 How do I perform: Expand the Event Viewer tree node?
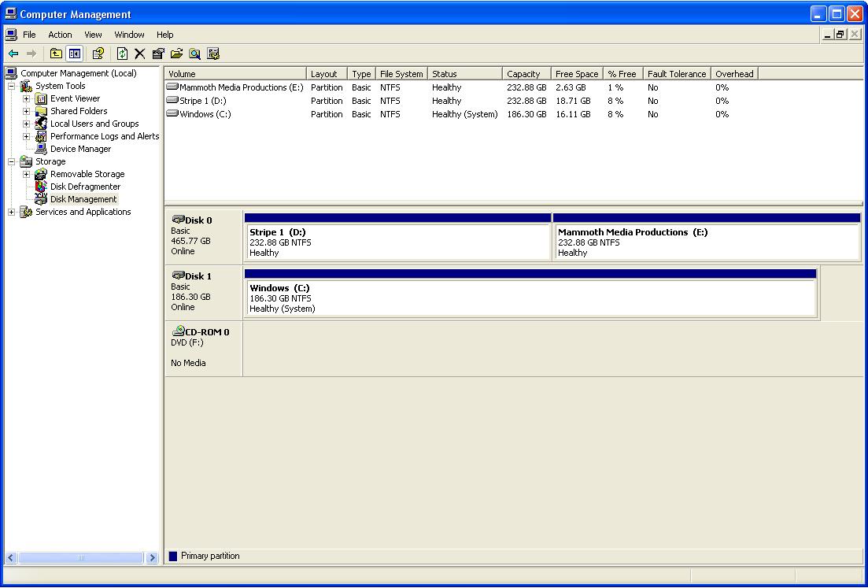pyautogui.click(x=27, y=99)
